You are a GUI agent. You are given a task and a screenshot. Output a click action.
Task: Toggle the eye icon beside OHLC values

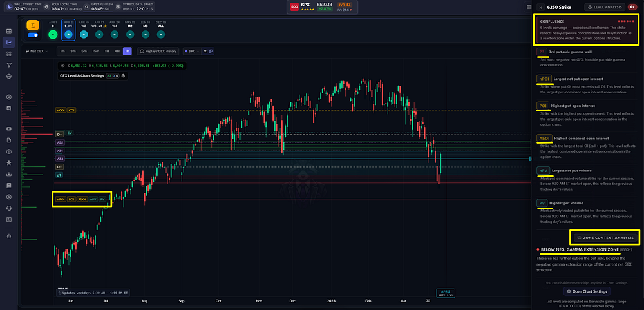[63, 66]
